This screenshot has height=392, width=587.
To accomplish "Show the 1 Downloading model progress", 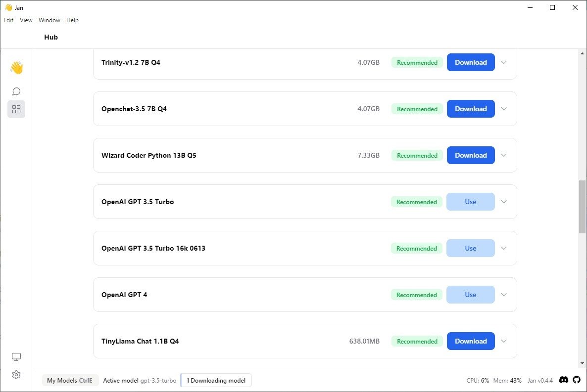I will [216, 381].
